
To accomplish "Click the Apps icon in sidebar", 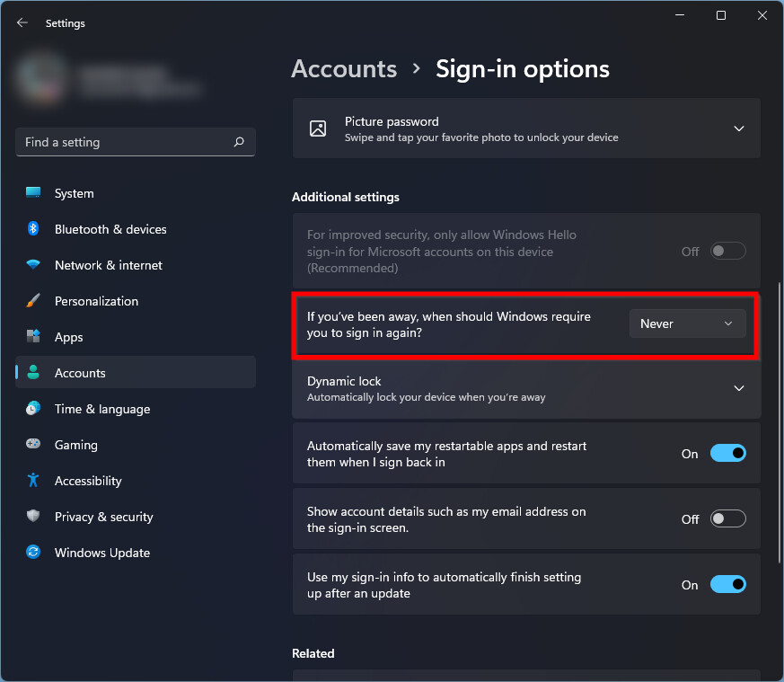I will (33, 336).
